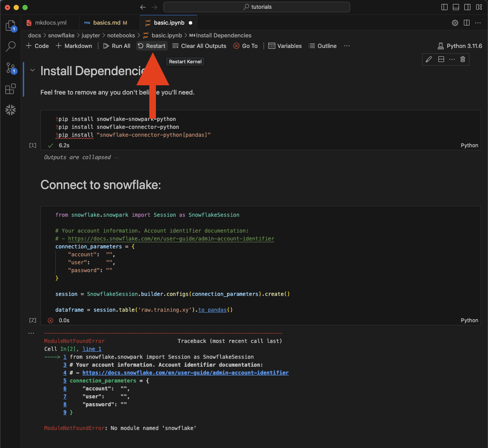This screenshot has width=488, height=448.
Task: Select jupyter in the breadcrumb path
Action: pyautogui.click(x=91, y=36)
